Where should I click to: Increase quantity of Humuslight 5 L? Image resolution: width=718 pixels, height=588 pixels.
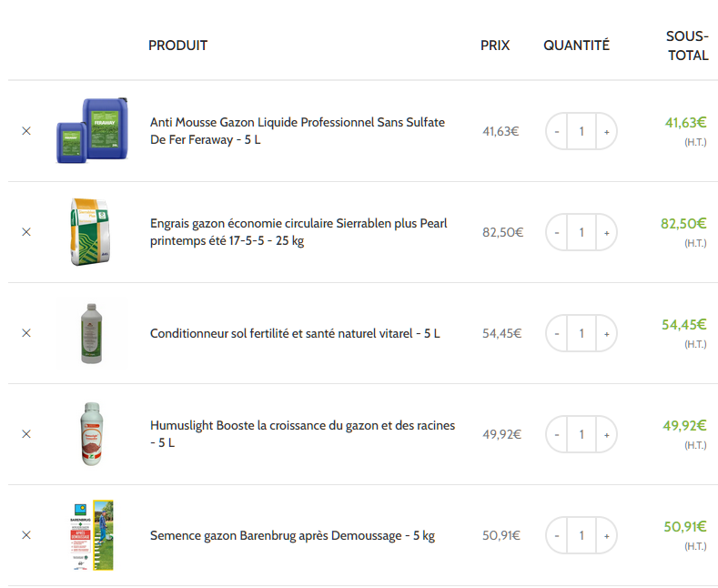coord(606,434)
